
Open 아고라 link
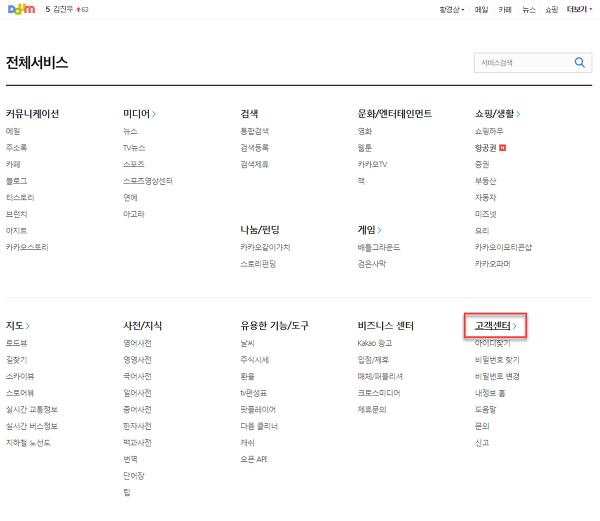(134, 214)
